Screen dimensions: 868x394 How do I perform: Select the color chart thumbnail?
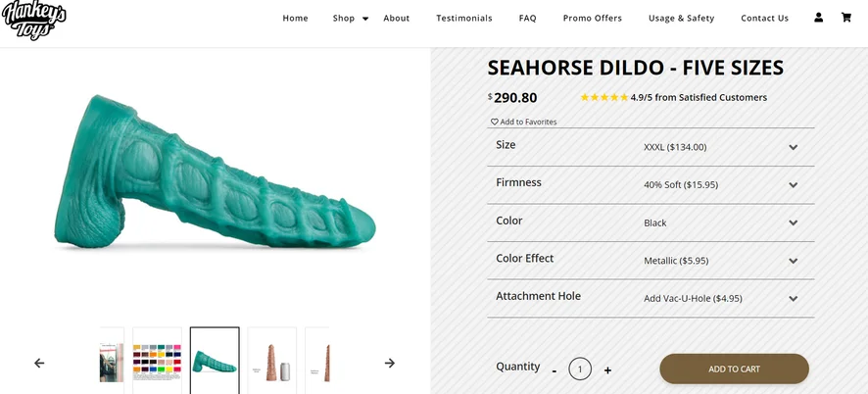(x=157, y=361)
